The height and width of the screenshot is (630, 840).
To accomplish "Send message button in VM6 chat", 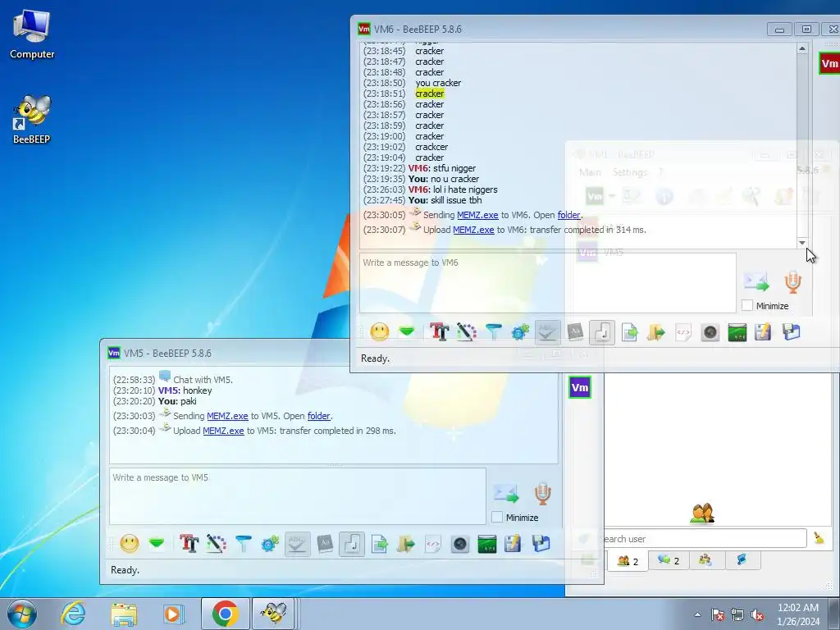I will coord(756,281).
